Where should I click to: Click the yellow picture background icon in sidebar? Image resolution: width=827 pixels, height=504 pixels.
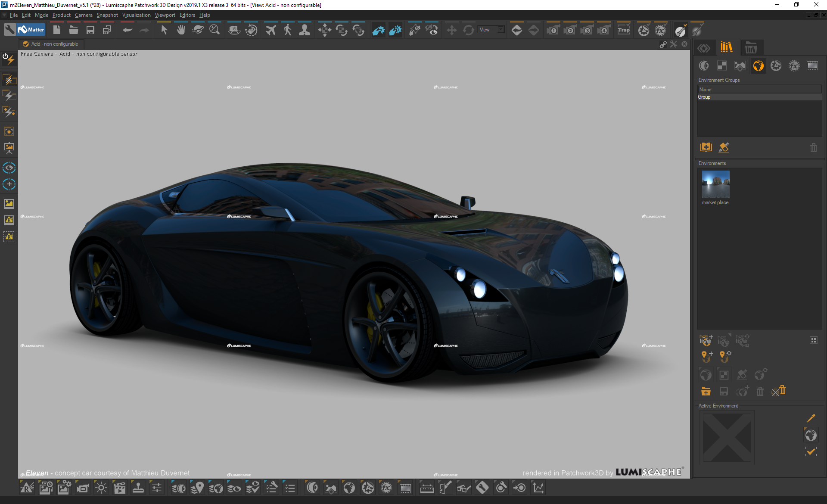point(9,203)
